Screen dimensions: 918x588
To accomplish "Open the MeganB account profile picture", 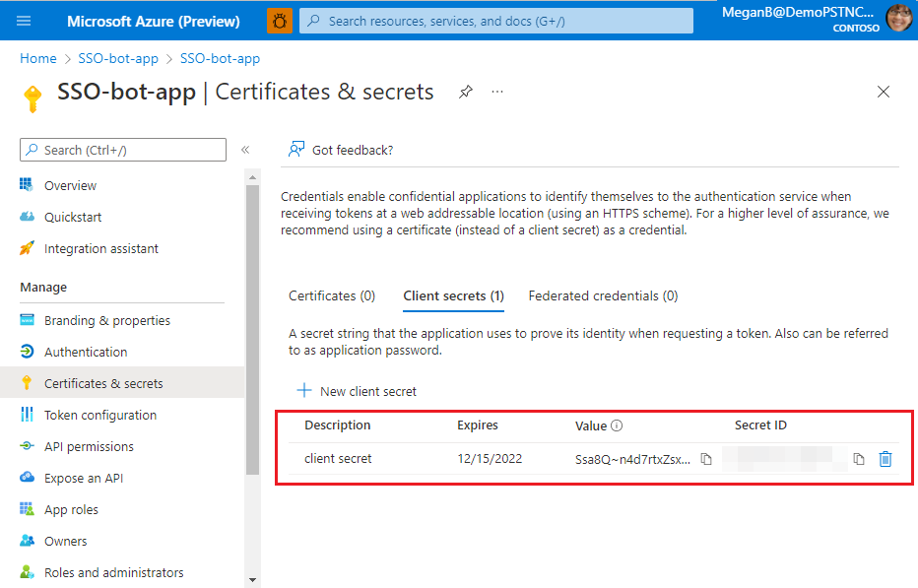I will click(899, 19).
